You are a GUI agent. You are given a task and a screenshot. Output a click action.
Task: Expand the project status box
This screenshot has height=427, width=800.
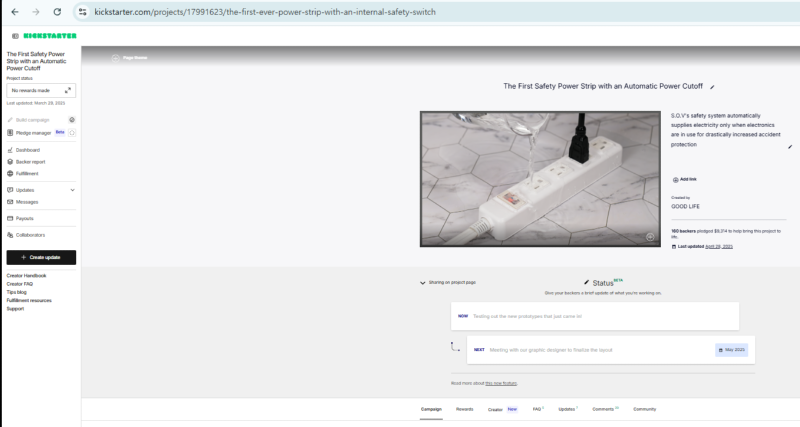(x=68, y=90)
